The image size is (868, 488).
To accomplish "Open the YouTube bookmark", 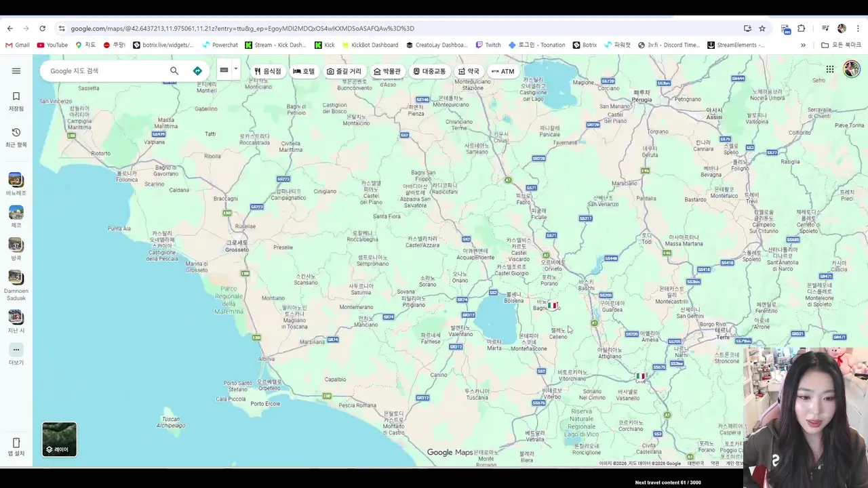I will pos(52,45).
